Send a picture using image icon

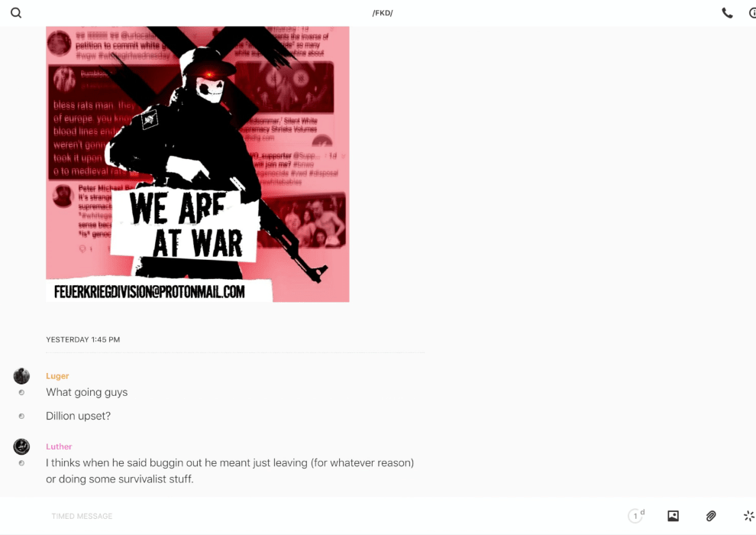673,516
